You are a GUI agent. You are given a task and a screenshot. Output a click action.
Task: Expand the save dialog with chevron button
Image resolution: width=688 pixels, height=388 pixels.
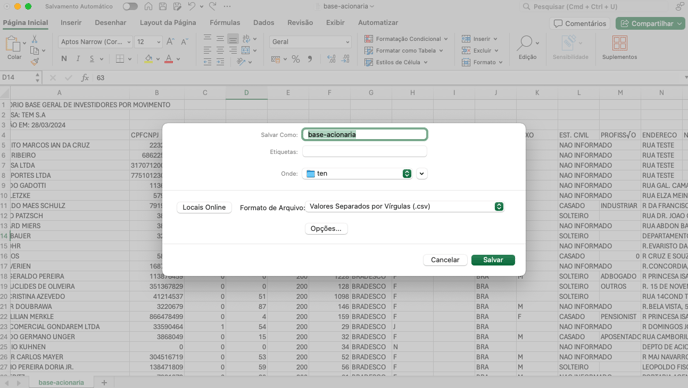click(422, 174)
